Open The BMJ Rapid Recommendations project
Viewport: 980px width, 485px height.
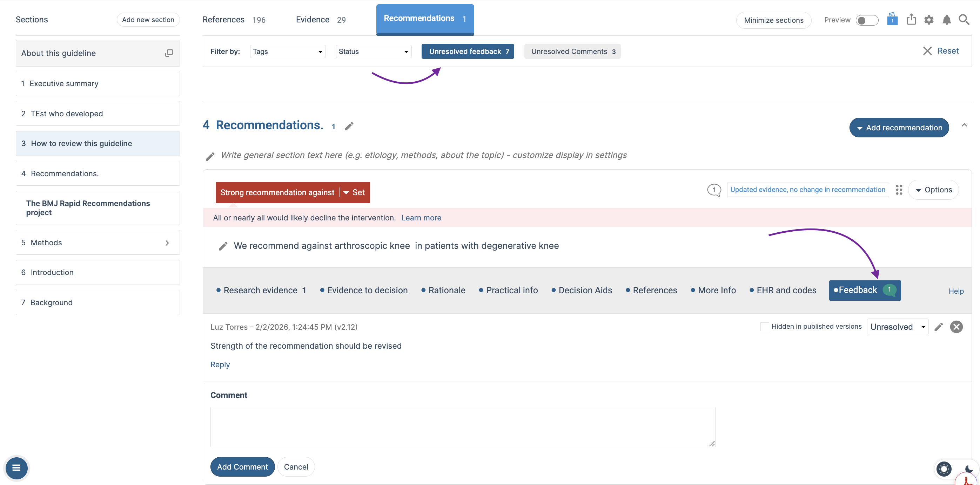(98, 208)
